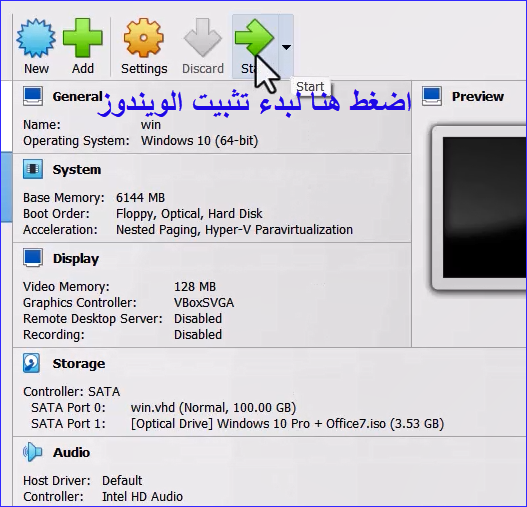
Task: Open the System section header link
Action: click(77, 170)
